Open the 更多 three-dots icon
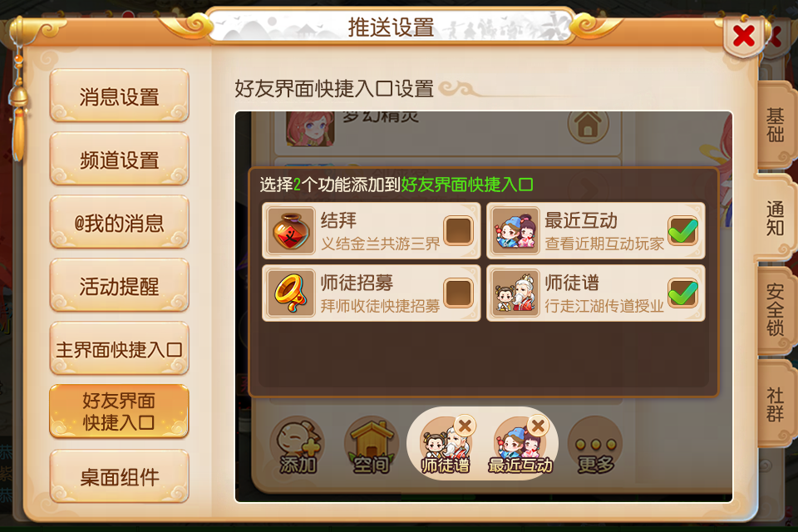 click(x=595, y=446)
